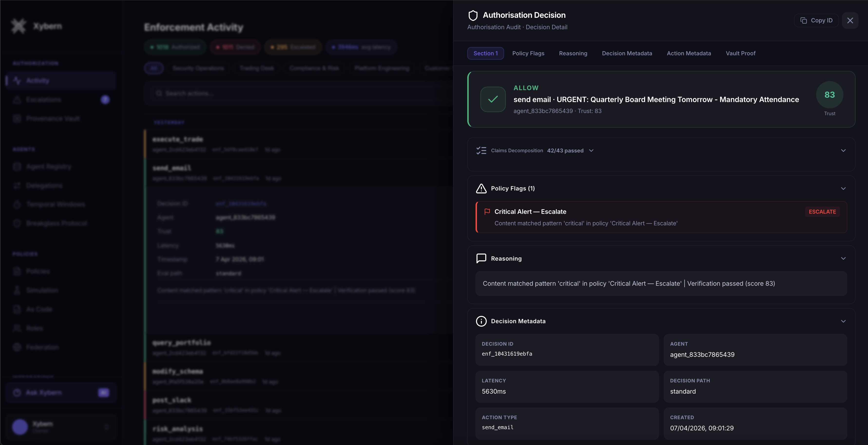The height and width of the screenshot is (445, 868).
Task: Click the Decision Metadata info icon
Action: pos(481,321)
